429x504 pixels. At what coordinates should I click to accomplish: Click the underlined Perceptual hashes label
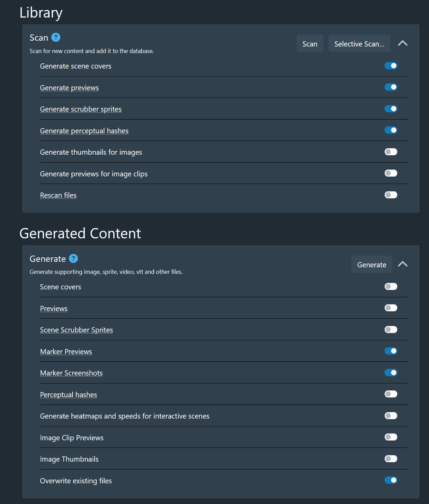pos(69,395)
